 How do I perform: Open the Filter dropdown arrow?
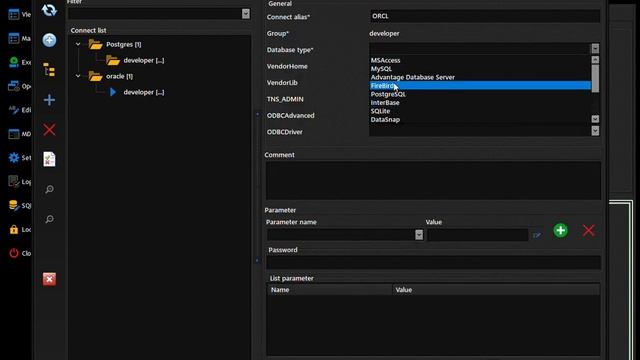coord(246,13)
